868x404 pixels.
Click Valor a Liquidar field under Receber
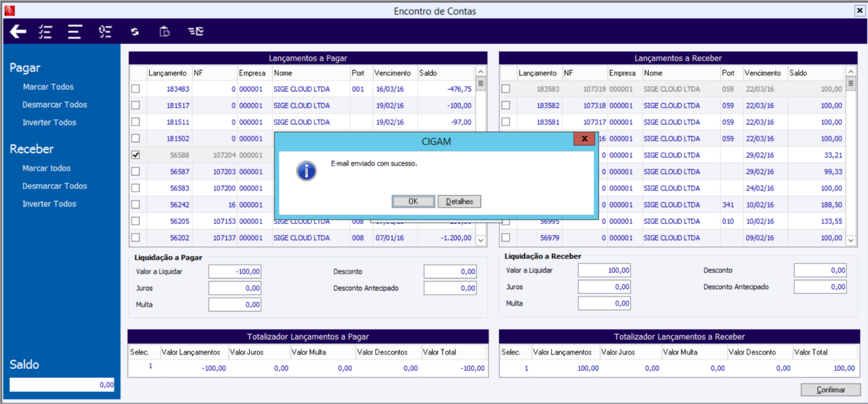tap(604, 270)
